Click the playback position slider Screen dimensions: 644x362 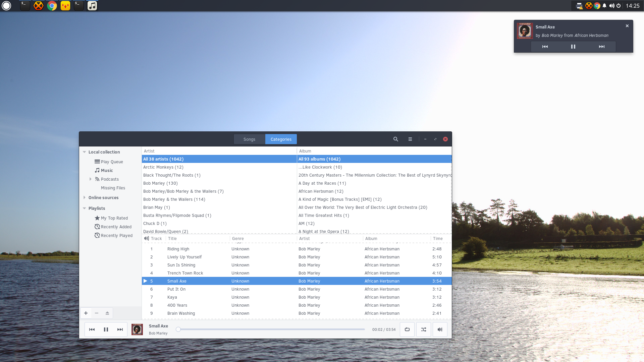(271, 329)
